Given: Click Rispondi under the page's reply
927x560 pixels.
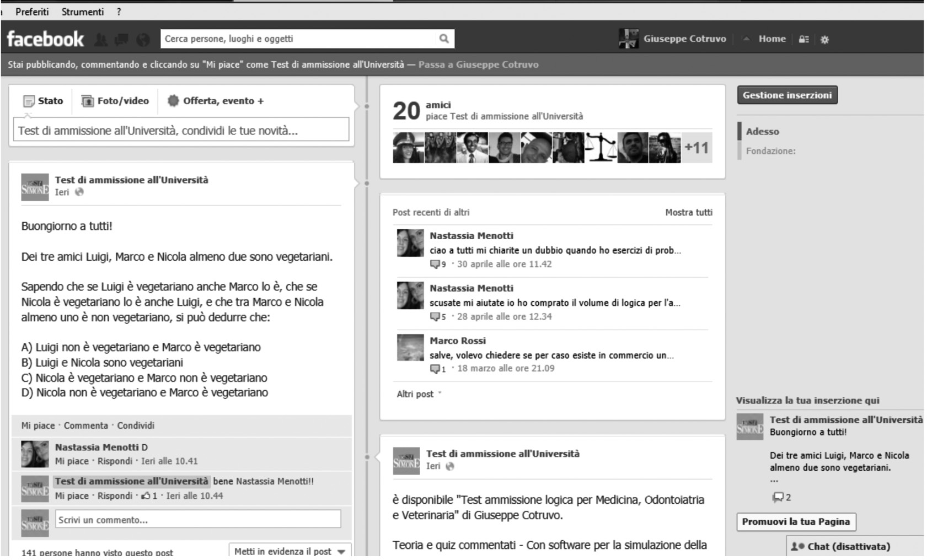Looking at the screenshot, I should (115, 496).
